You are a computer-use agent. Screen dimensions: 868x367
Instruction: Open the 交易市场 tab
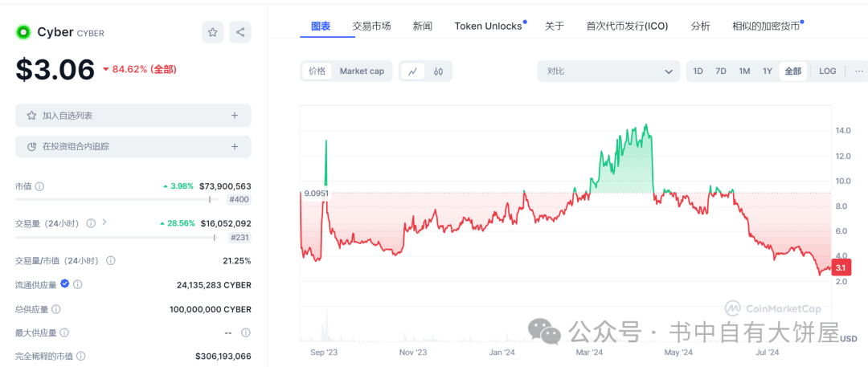tap(371, 26)
